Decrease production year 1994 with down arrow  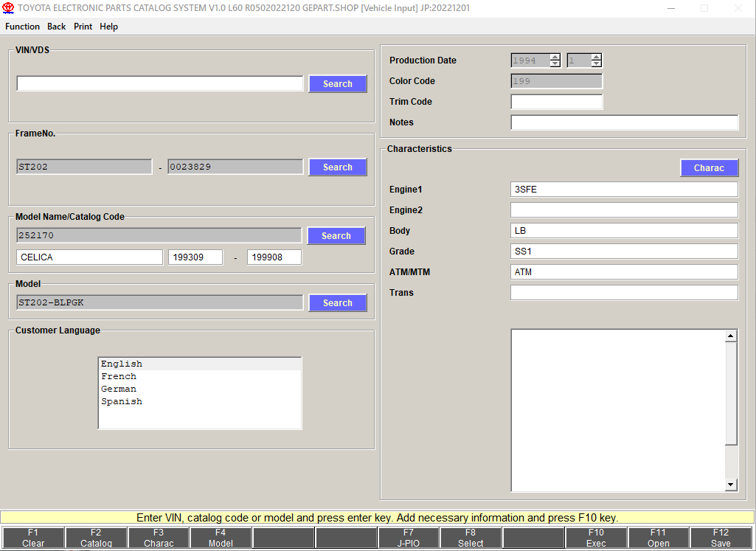[555, 63]
